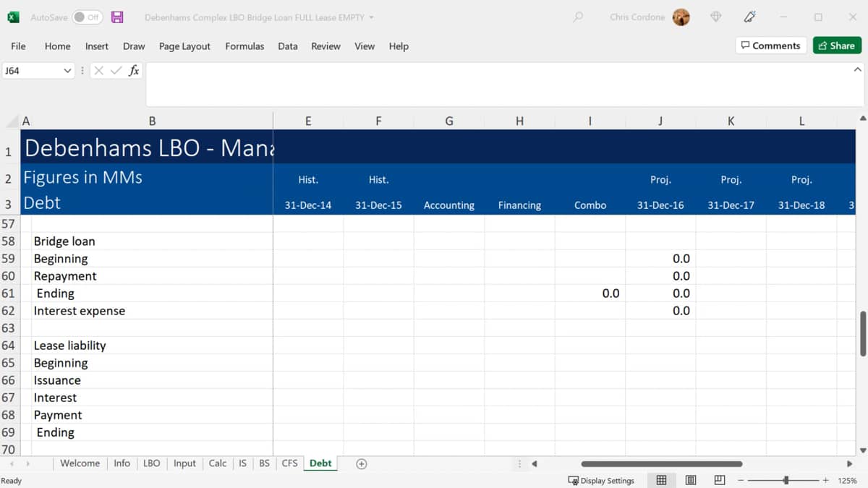The width and height of the screenshot is (868, 488).
Task: Click the Cancel X icon in formula bar
Action: pyautogui.click(x=99, y=71)
